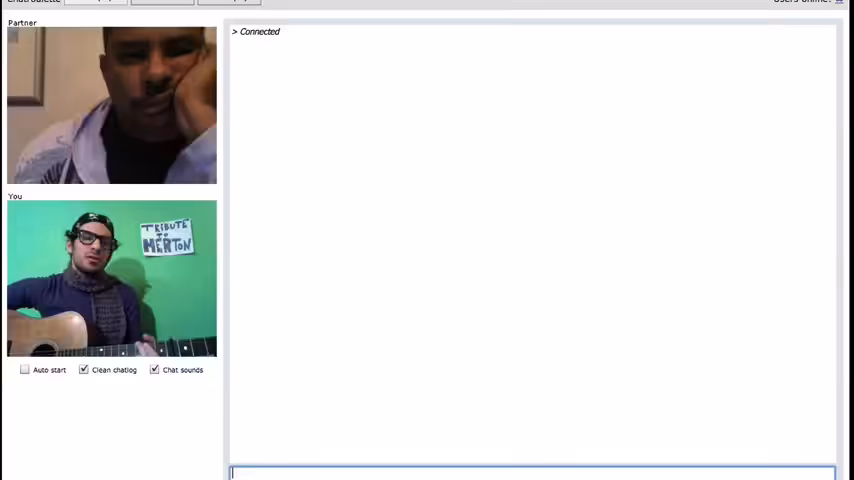The image size is (854, 480).
Task: Disable the Chat sounds checkbox
Action: 155,369
